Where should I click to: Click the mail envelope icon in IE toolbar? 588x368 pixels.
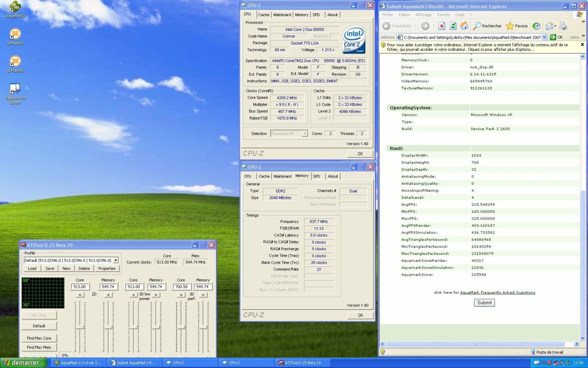[549, 26]
